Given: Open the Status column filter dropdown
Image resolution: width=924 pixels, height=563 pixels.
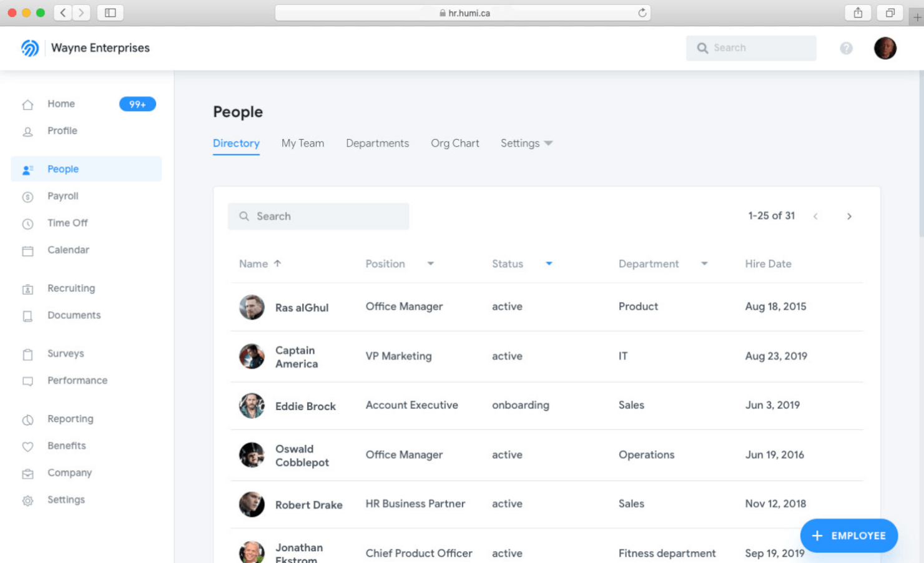Looking at the screenshot, I should point(549,263).
